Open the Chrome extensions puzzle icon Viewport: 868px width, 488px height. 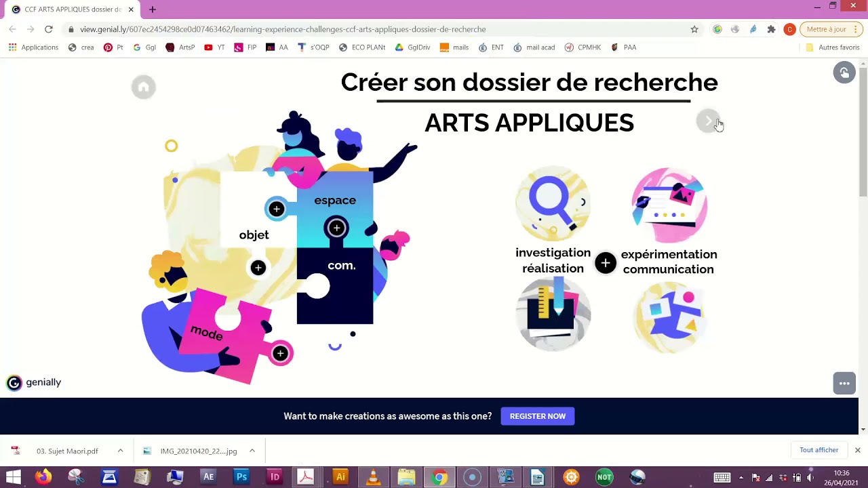[x=771, y=29]
